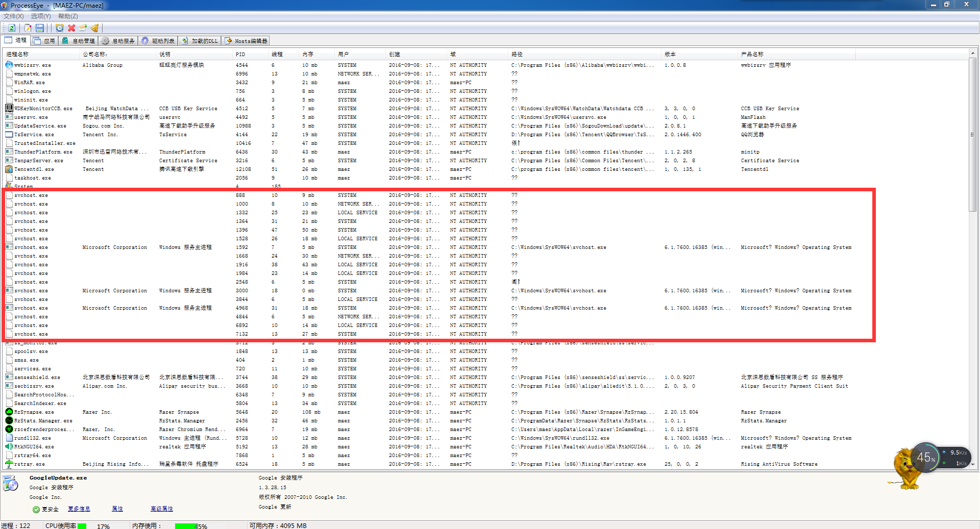Image resolution: width=980 pixels, height=529 pixels.
Task: Open the 文件(X) menu
Action: [14, 16]
